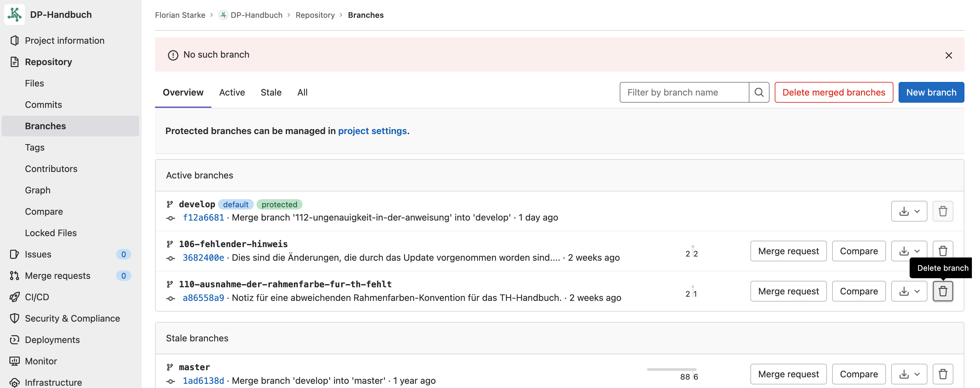Screen dimensions: 980x388
Task: Click the trash icon for master branch
Action: pos(942,374)
